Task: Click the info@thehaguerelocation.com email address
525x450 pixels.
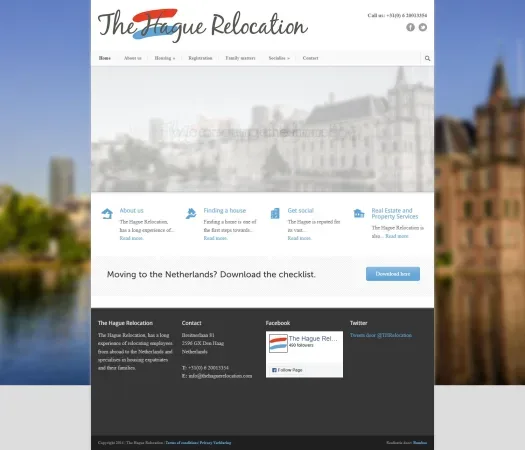Action: tap(220, 376)
